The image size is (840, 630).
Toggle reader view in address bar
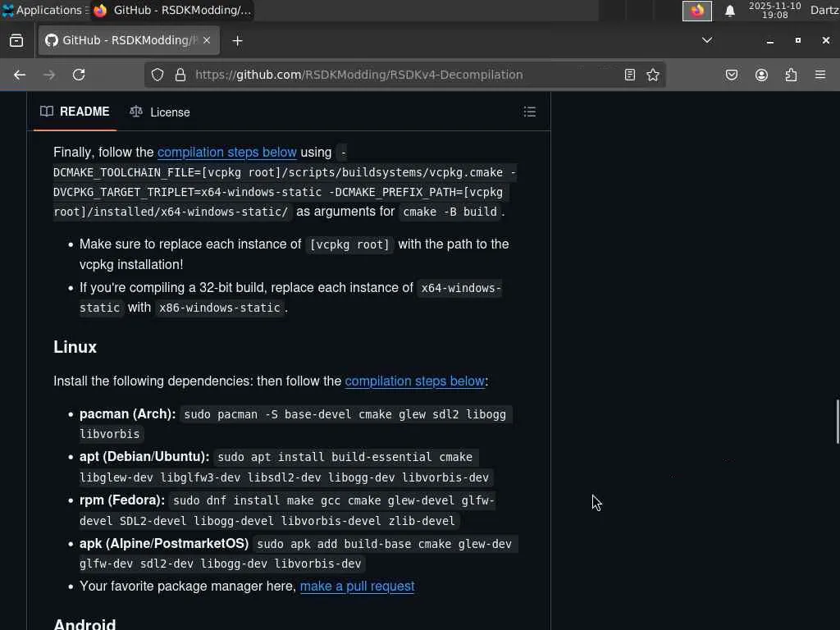[x=630, y=75]
